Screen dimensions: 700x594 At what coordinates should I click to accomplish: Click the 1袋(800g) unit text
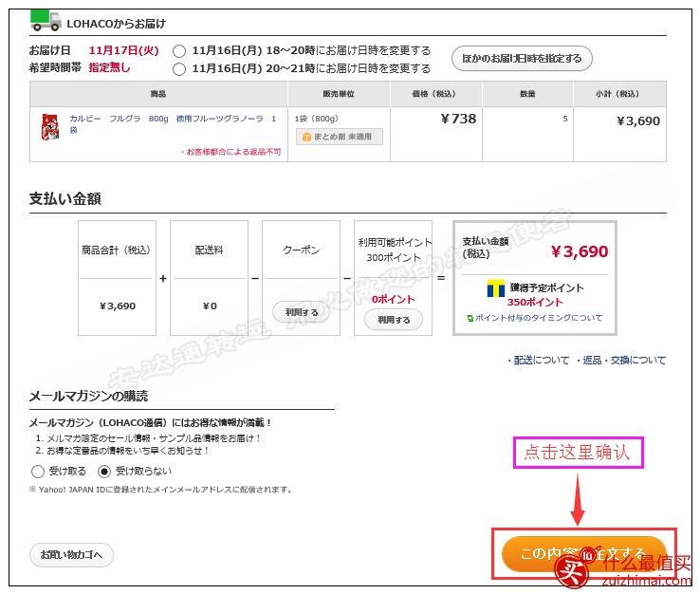tap(316, 119)
